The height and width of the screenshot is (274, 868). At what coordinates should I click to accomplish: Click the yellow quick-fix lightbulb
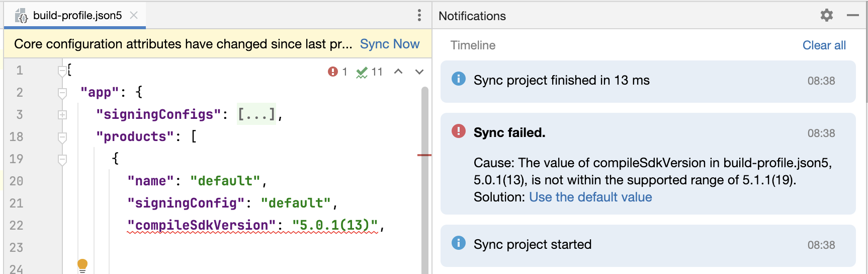[82, 264]
